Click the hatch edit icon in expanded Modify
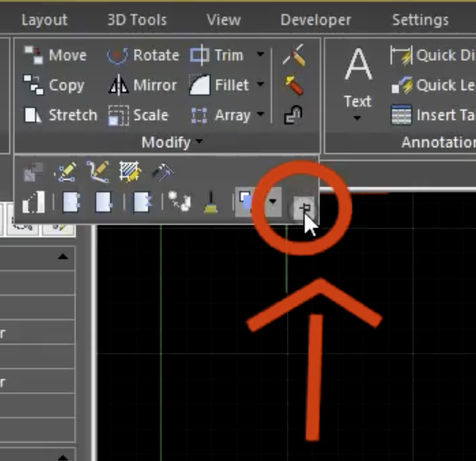Image resolution: width=476 pixels, height=461 pixels. 130,172
